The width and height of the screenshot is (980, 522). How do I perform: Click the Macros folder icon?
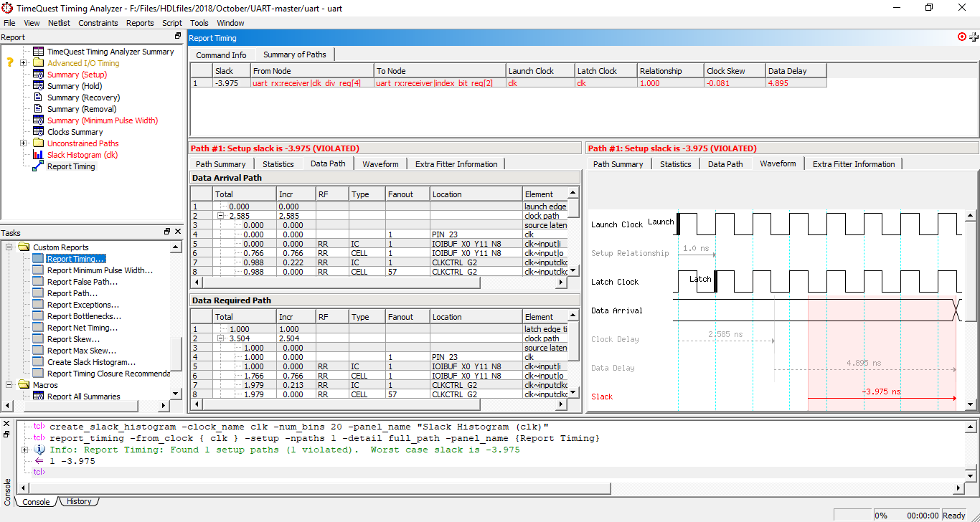[24, 385]
